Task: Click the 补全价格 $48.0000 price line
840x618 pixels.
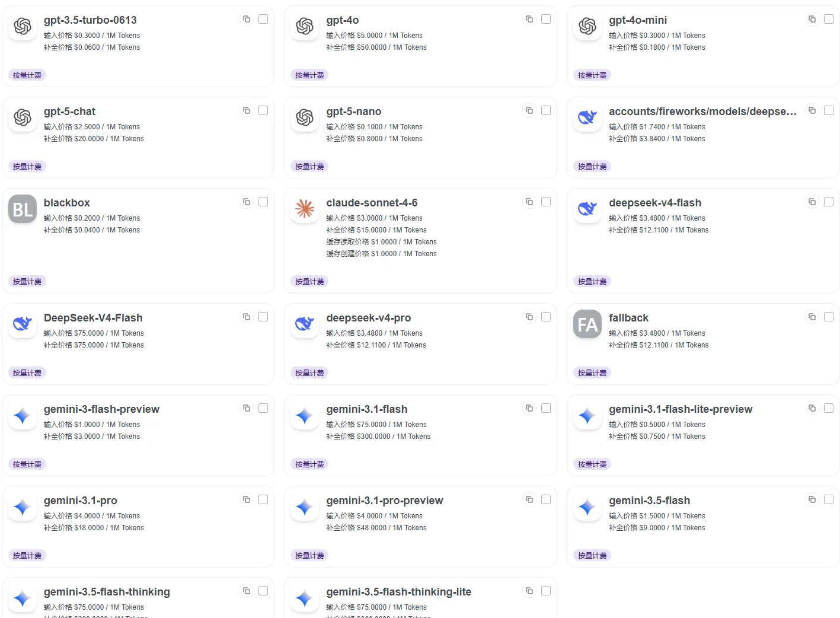Action: pyautogui.click(x=376, y=528)
